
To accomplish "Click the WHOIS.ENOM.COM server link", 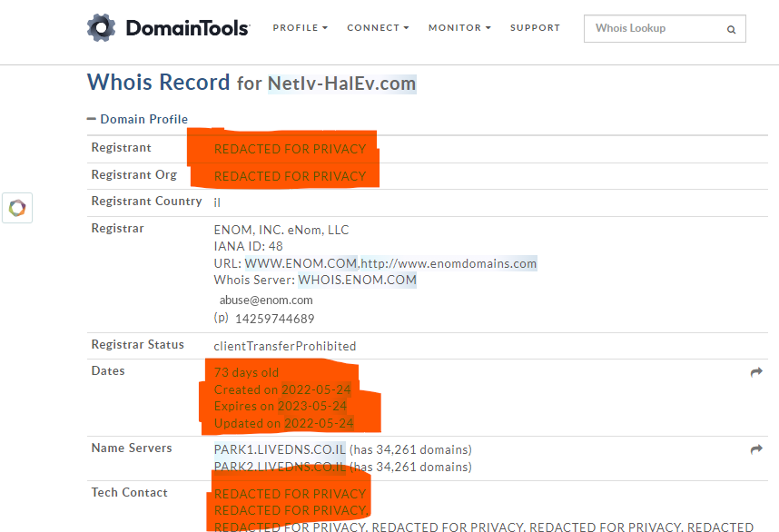I will tap(357, 280).
